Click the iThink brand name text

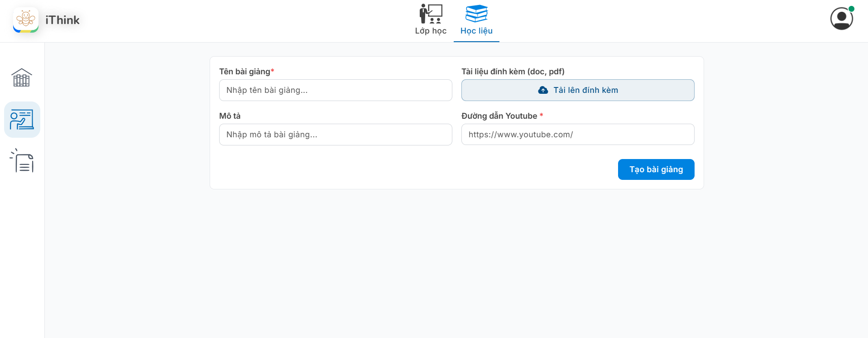(x=62, y=20)
